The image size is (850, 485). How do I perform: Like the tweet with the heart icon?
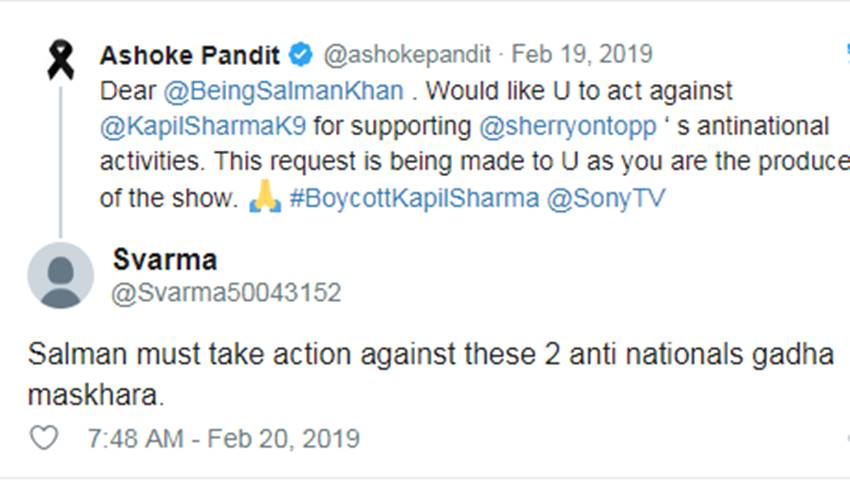click(x=43, y=439)
